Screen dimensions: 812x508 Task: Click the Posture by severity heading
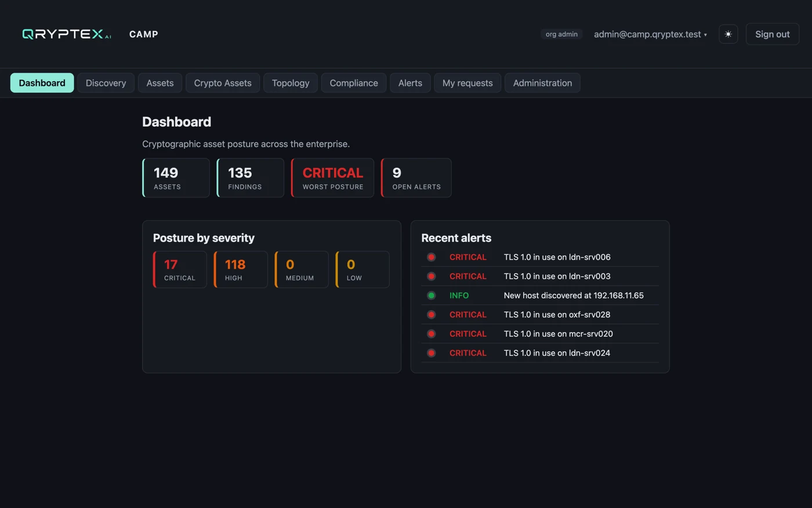click(204, 238)
